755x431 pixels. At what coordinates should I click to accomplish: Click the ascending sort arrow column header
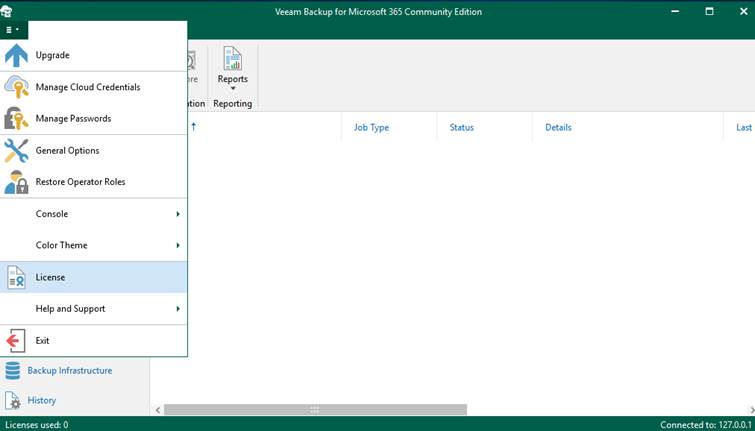194,127
